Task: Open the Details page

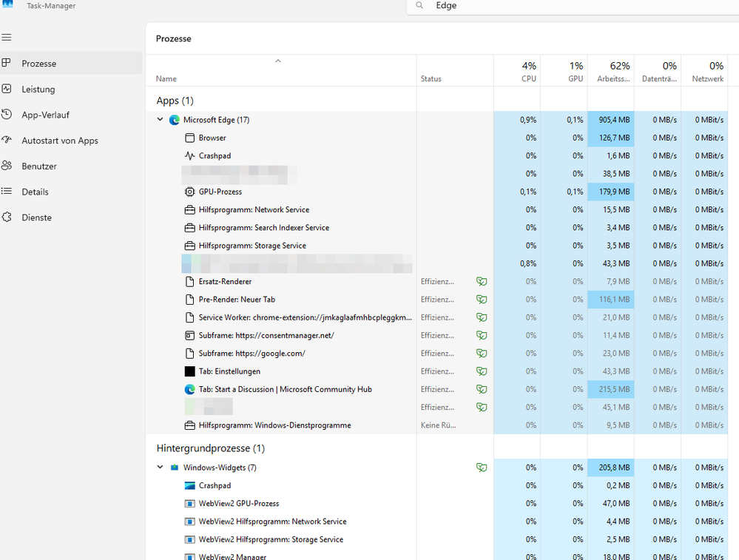Action: (71, 192)
